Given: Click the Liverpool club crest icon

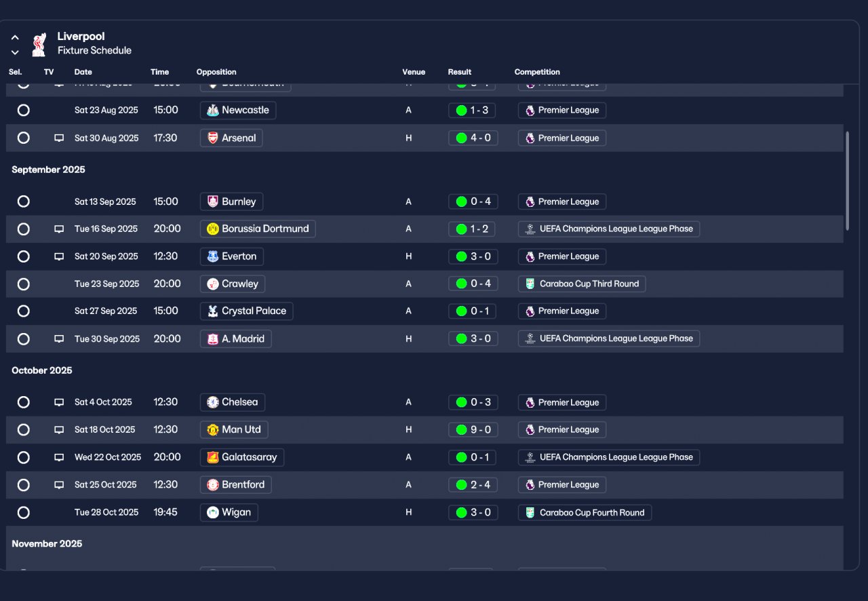Looking at the screenshot, I should point(39,43).
